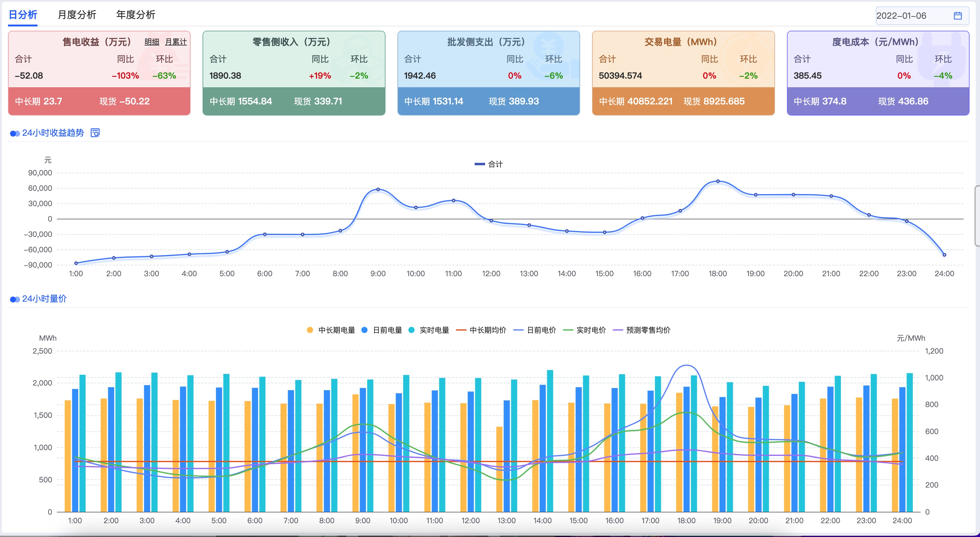The height and width of the screenshot is (537, 980).
Task: Click the 9:00 data point on 合计 line
Action: (x=378, y=189)
